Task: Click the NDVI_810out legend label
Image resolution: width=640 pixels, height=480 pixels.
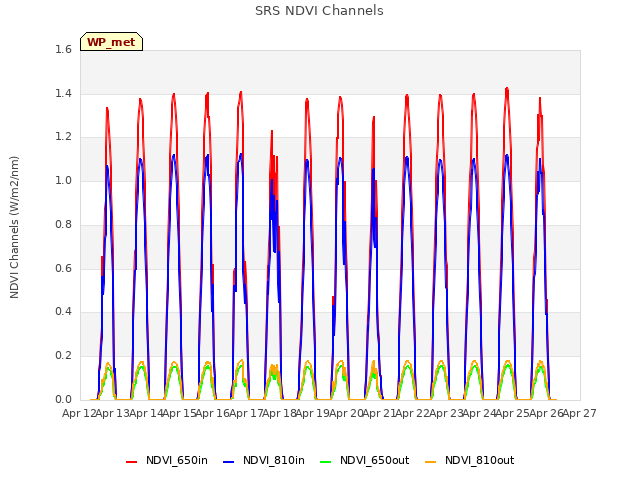Action: (x=479, y=460)
